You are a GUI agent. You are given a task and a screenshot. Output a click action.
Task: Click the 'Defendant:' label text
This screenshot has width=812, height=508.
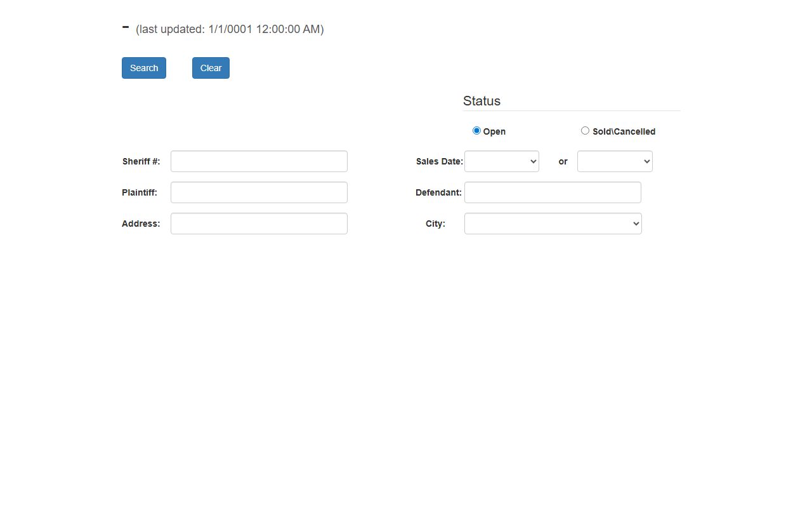(438, 192)
